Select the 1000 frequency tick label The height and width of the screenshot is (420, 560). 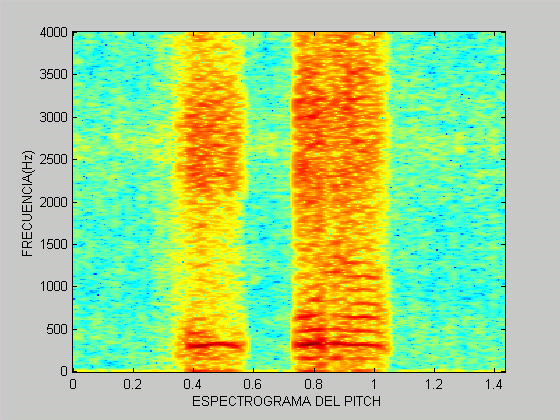coord(54,286)
